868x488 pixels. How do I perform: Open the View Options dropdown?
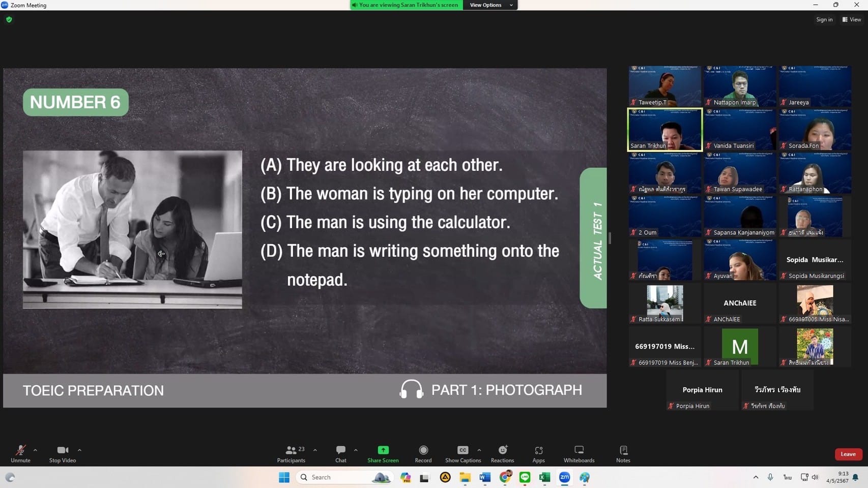[x=490, y=5]
